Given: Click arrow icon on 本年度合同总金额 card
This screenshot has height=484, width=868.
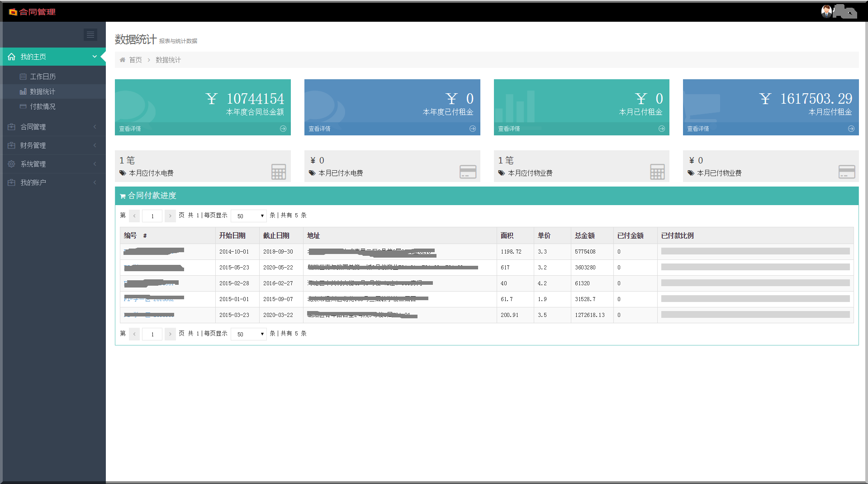Looking at the screenshot, I should pos(283,129).
